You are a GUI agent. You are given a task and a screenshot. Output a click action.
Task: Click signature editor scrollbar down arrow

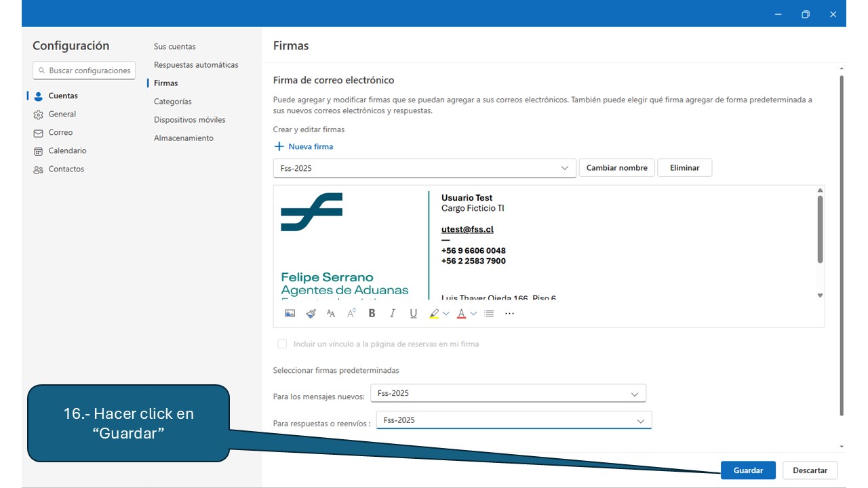click(x=820, y=296)
